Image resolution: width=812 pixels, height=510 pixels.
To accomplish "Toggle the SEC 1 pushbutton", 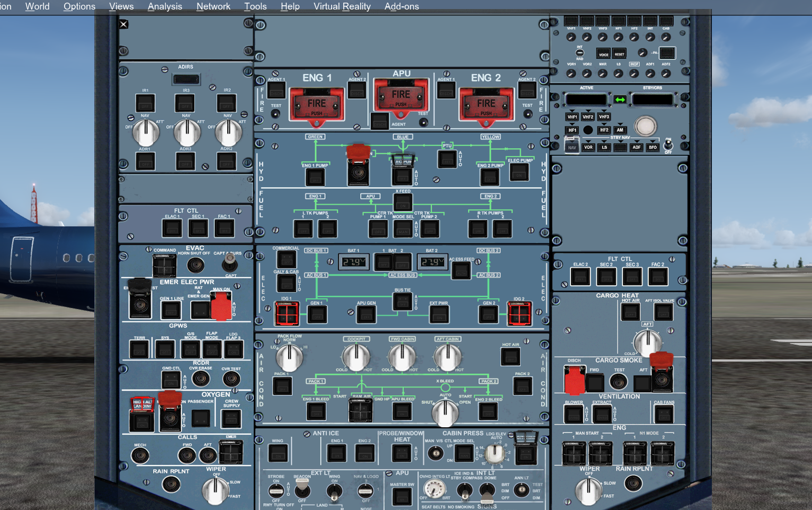I will coord(198,228).
